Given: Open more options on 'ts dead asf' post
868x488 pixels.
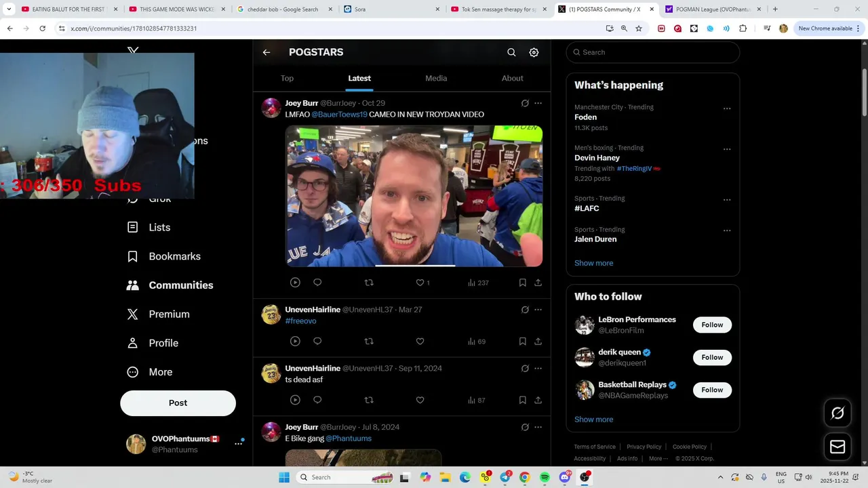Looking at the screenshot, I should [538, 369].
